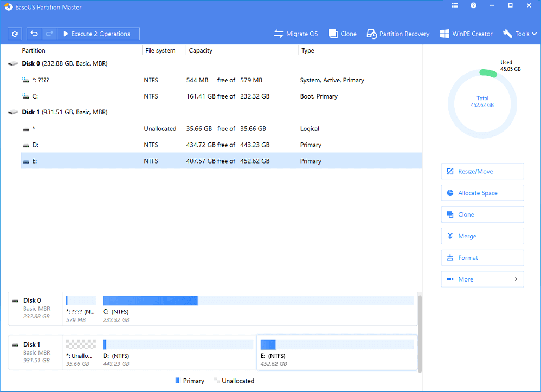
Task: Open the Migrate OS tool
Action: click(x=295, y=34)
